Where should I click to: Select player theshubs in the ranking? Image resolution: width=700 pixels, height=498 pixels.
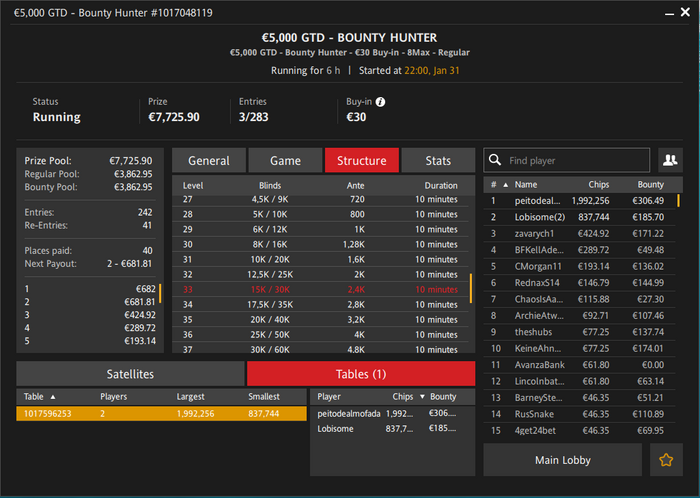pyautogui.click(x=579, y=332)
